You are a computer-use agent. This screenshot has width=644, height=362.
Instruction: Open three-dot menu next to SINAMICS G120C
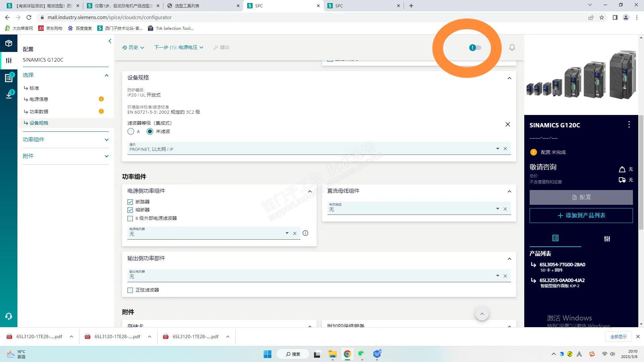click(x=629, y=125)
